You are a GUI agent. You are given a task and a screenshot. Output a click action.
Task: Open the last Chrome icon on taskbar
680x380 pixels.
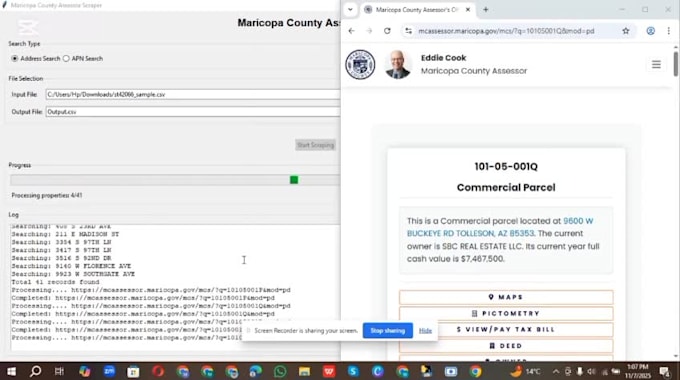pos(475,371)
